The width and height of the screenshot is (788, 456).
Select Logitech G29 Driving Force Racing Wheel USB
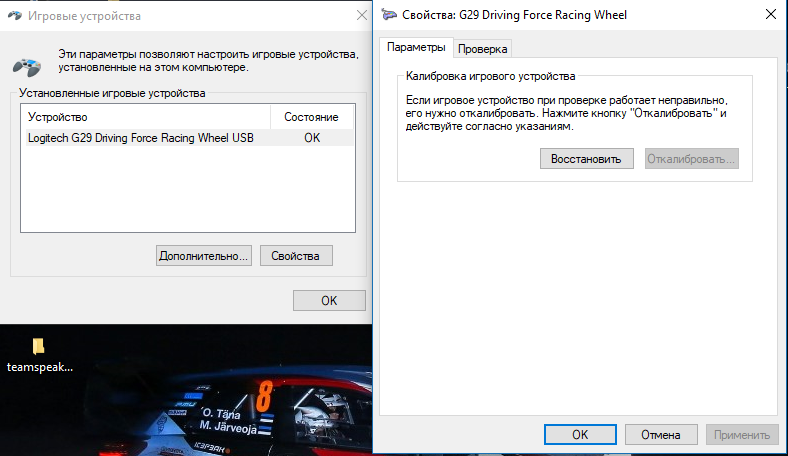[141, 138]
